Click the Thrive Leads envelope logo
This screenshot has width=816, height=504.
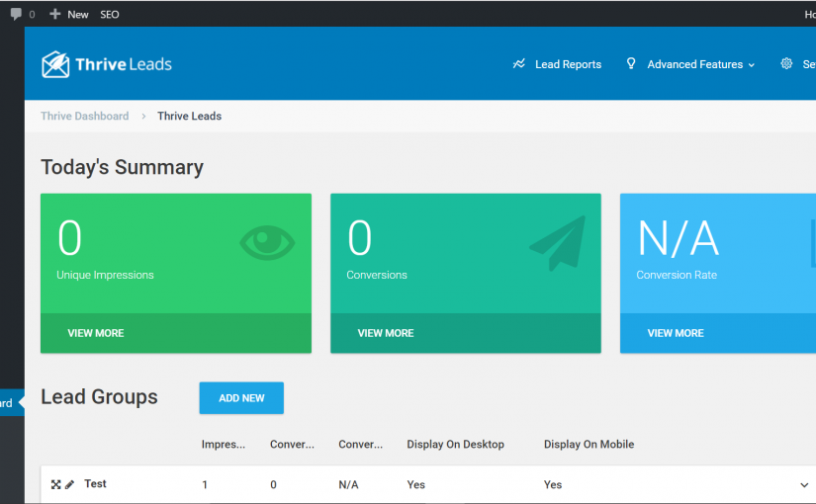pos(55,64)
